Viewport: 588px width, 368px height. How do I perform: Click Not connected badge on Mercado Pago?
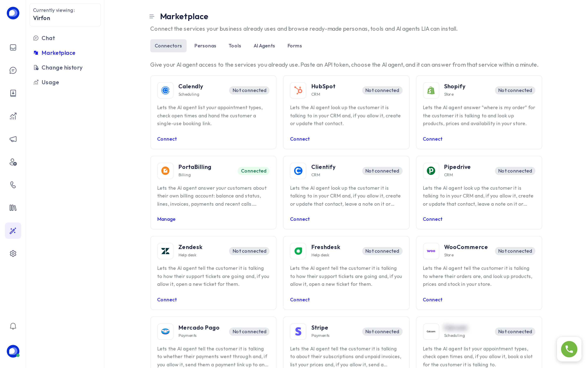(x=249, y=331)
